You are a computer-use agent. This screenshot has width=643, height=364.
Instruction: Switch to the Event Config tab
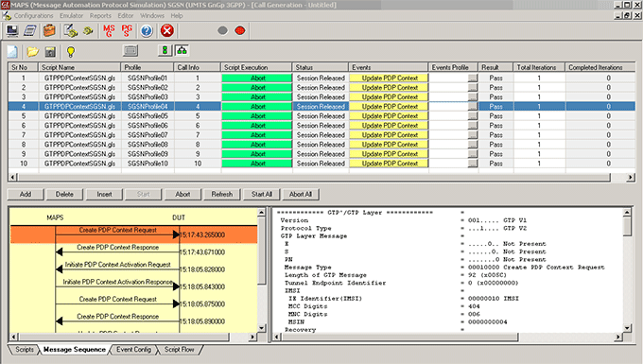pos(133,350)
